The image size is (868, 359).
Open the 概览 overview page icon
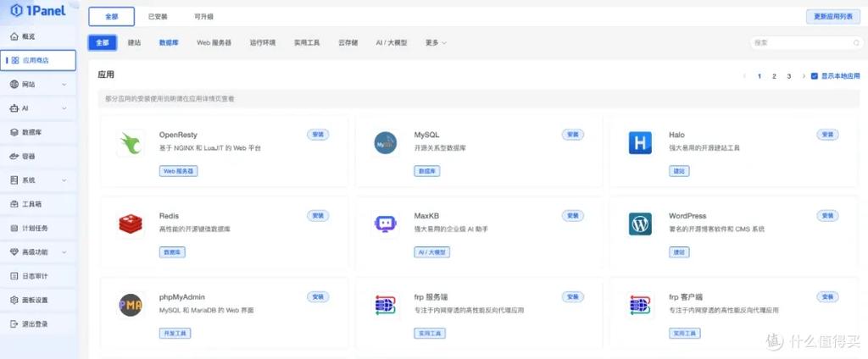(x=14, y=36)
